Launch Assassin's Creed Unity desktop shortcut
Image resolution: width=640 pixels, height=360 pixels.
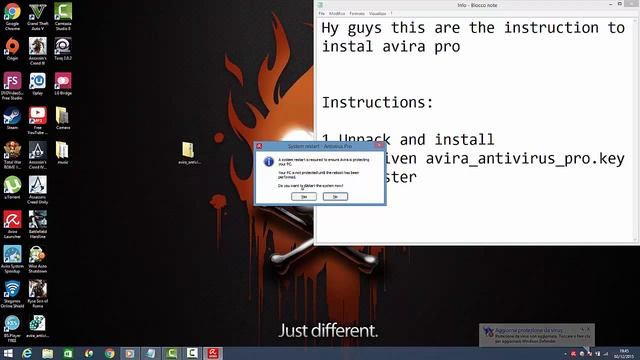tap(38, 190)
